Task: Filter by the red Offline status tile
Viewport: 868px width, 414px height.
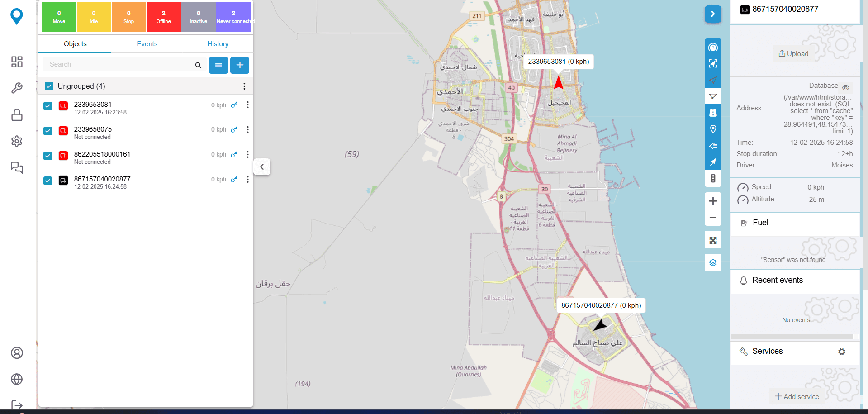Action: click(x=164, y=17)
